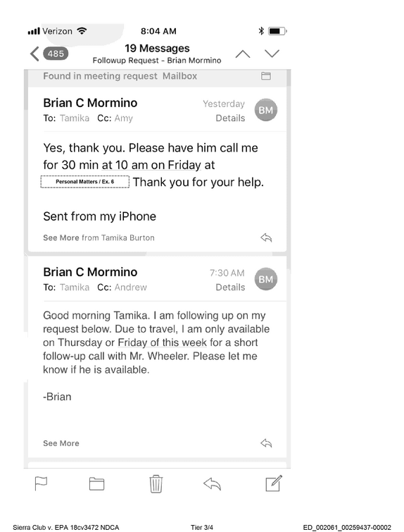Go to previous message with up arrow

pos(243,54)
